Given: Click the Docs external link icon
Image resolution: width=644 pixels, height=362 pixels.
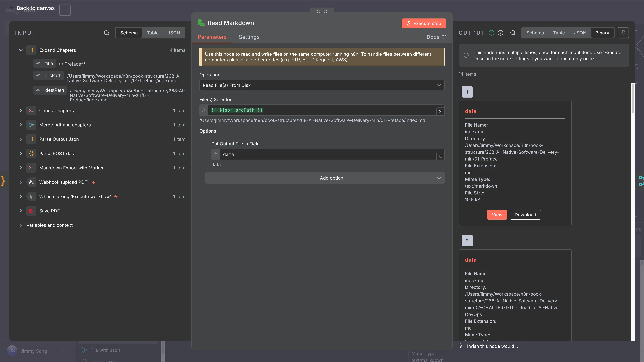Looking at the screenshot, I should 444,37.
